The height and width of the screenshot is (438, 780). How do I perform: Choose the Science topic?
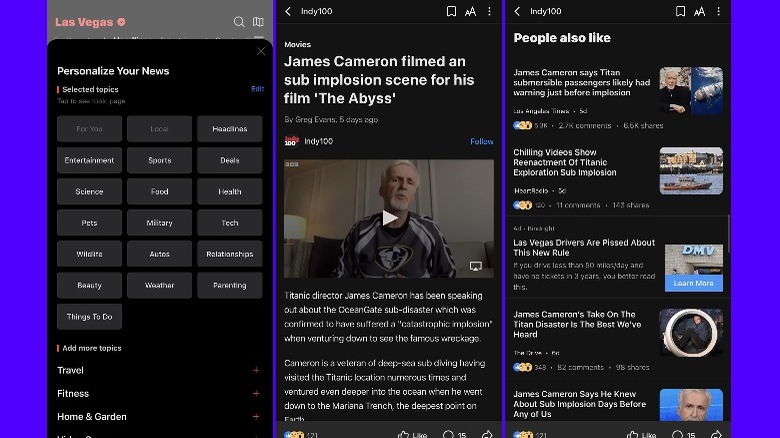pyautogui.click(x=89, y=192)
